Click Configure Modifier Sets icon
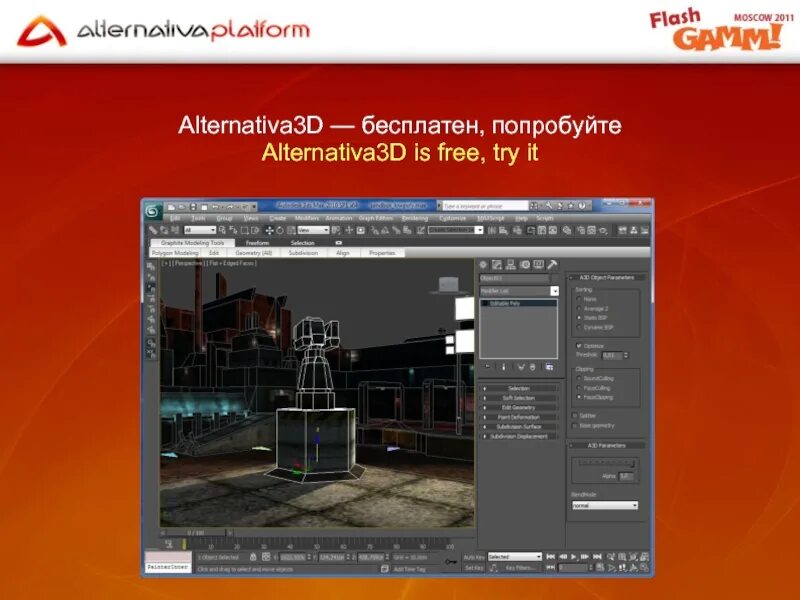Screen dimensions: 800x600 point(549,367)
